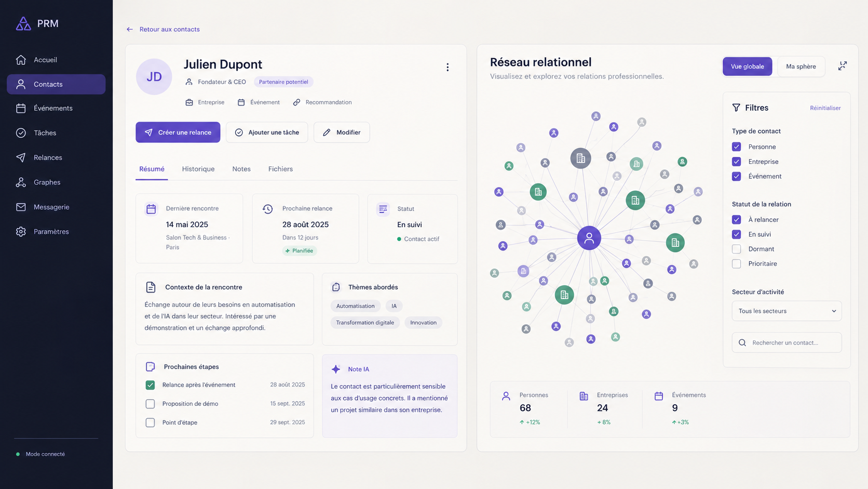Click the central person node in graph
This screenshot has height=489, width=868.
coord(589,238)
